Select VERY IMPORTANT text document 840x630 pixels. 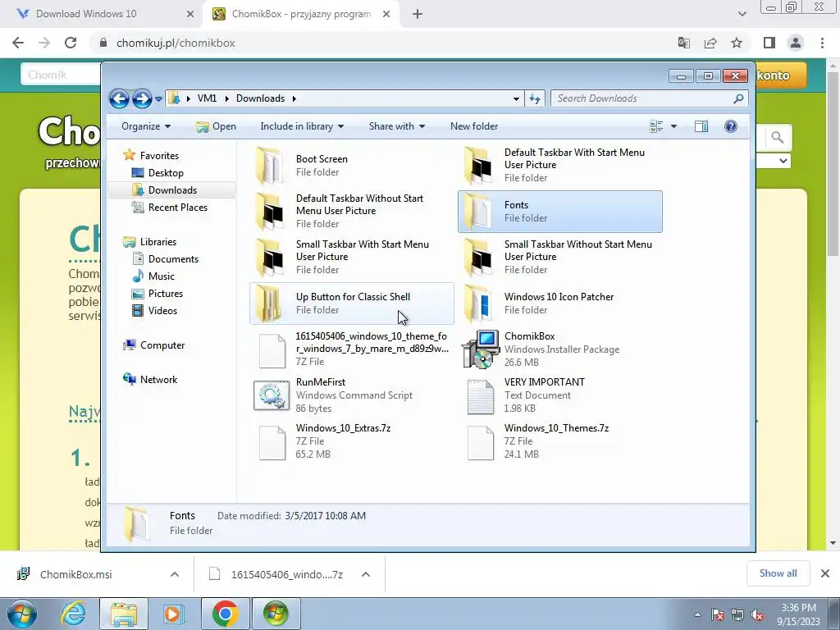560,395
